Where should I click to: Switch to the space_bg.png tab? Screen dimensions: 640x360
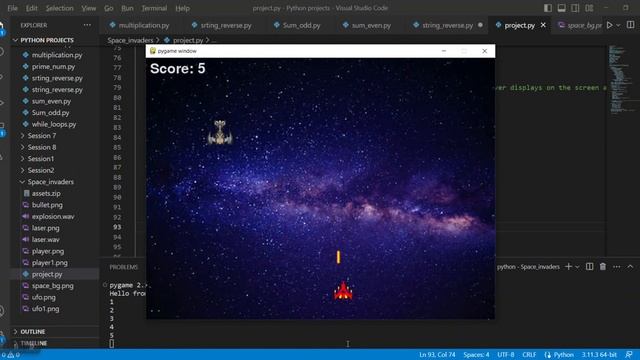pyautogui.click(x=580, y=25)
